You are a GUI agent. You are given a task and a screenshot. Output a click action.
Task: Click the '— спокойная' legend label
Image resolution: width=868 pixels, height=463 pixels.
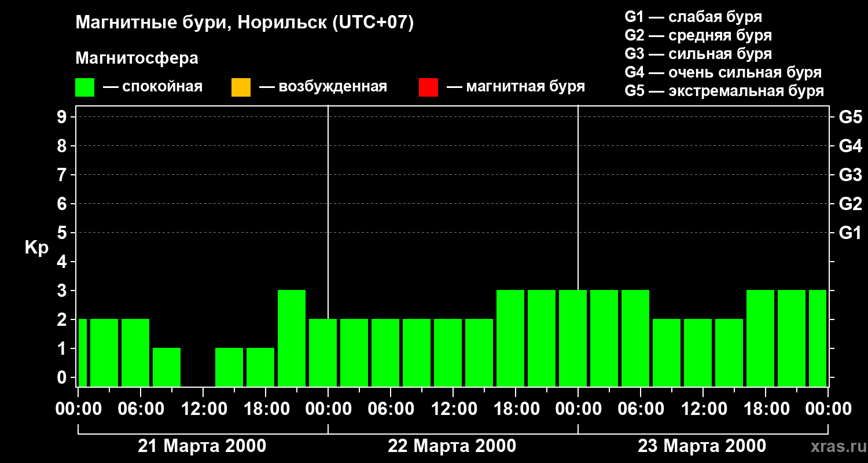pyautogui.click(x=153, y=87)
